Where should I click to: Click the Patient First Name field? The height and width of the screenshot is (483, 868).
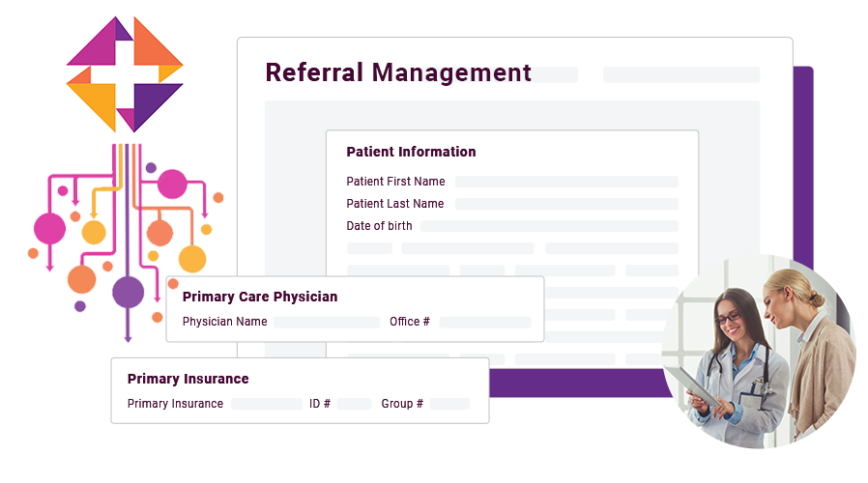click(x=566, y=182)
